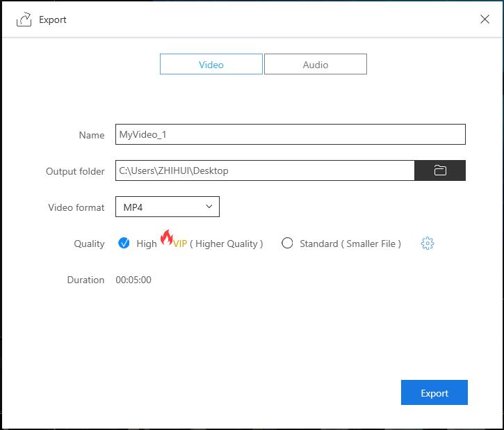Click the Quality label
This screenshot has height=430, width=504.
coord(89,244)
